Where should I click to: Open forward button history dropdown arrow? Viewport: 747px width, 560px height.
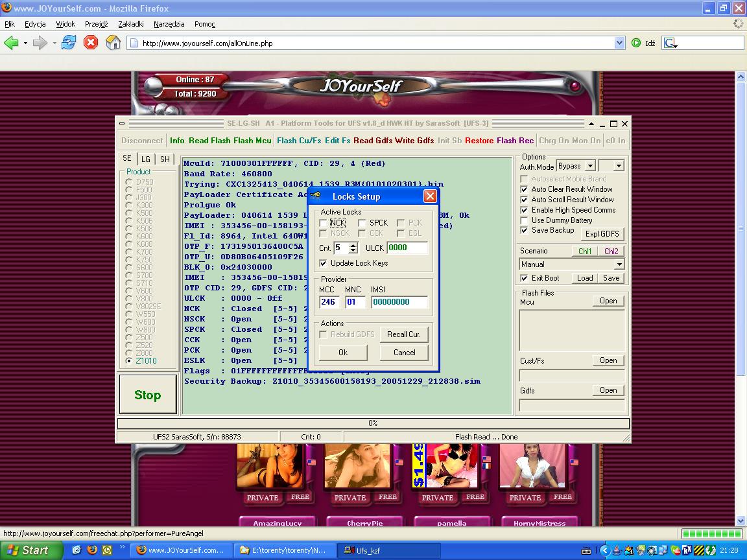[x=54, y=43]
